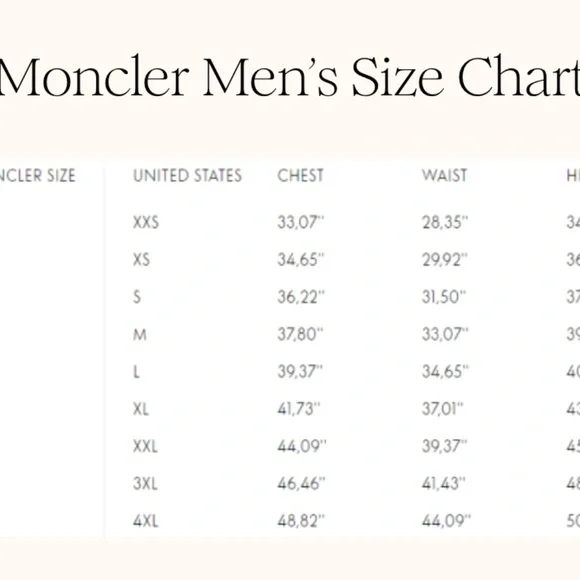Click the 4XL size row label
This screenshot has height=580, width=580.
tap(145, 521)
